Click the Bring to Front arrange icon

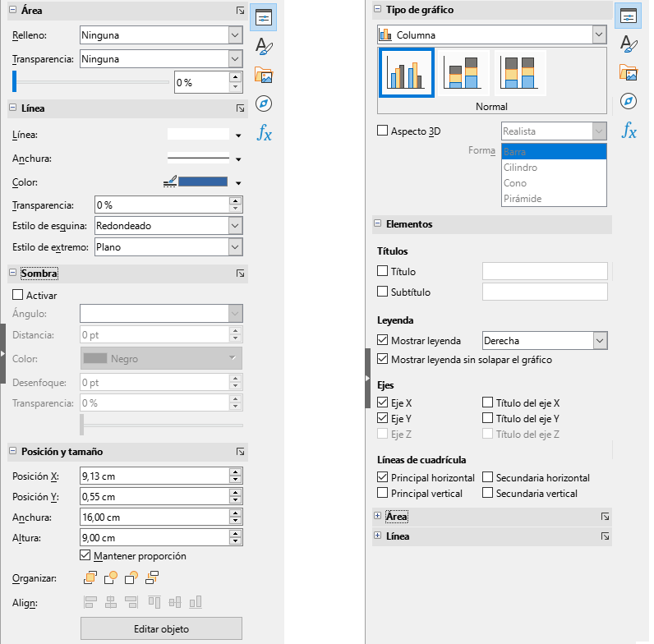click(89, 578)
